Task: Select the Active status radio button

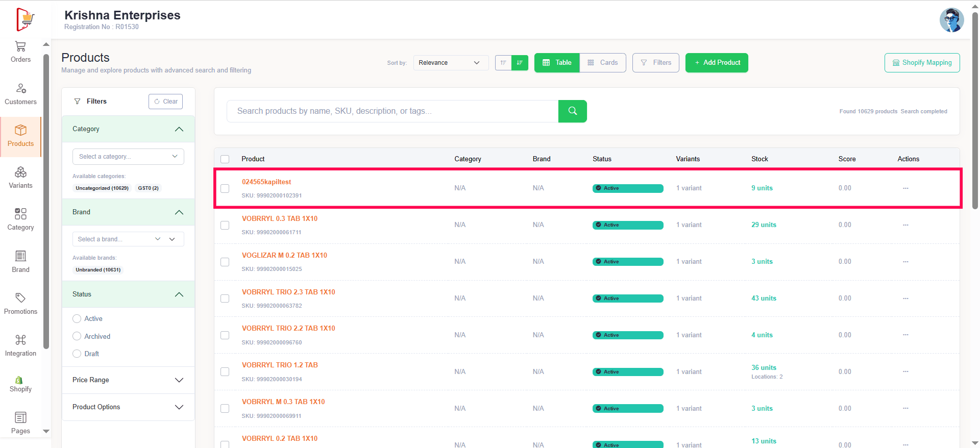Action: pyautogui.click(x=77, y=319)
